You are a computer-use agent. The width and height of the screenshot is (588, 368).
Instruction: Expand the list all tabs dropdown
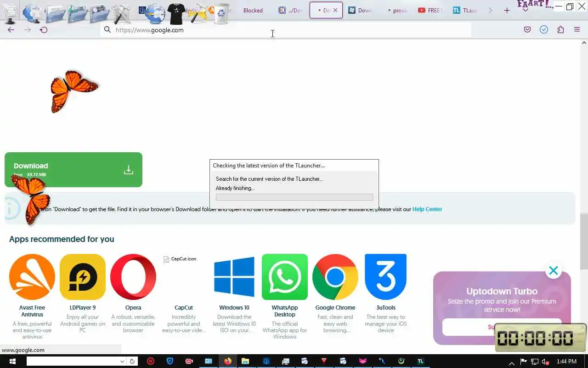coord(525,10)
